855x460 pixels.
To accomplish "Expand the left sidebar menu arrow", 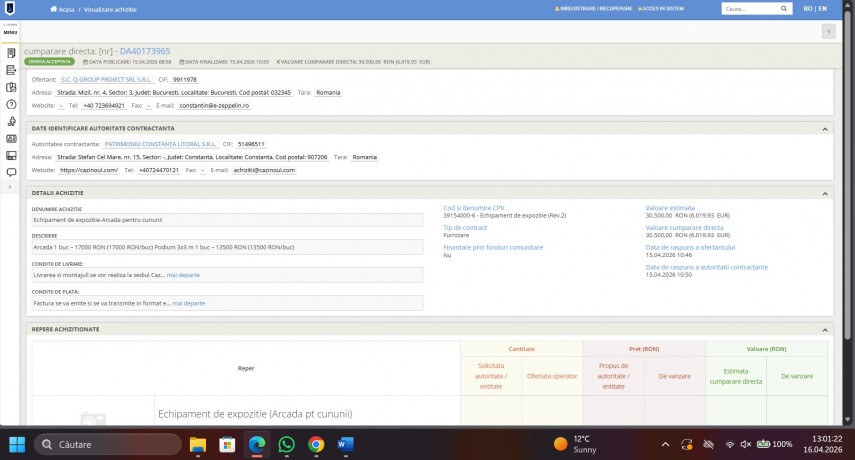I will click(10, 187).
